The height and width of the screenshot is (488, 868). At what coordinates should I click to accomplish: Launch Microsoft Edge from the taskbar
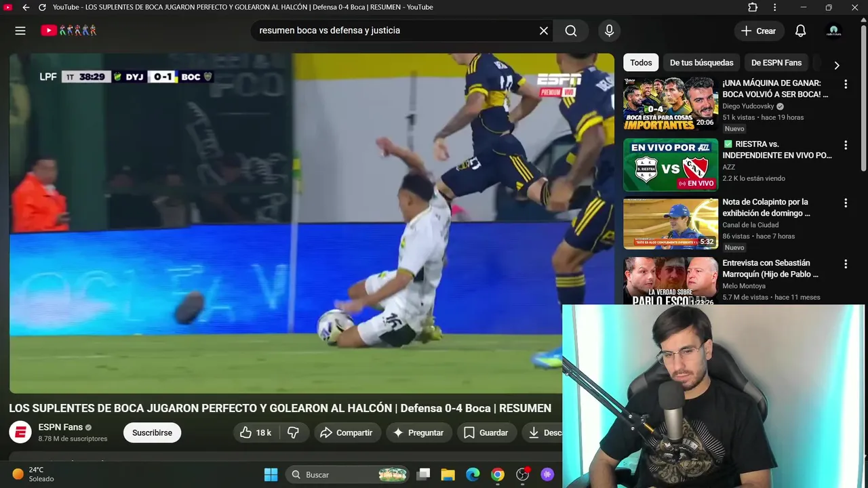point(473,474)
